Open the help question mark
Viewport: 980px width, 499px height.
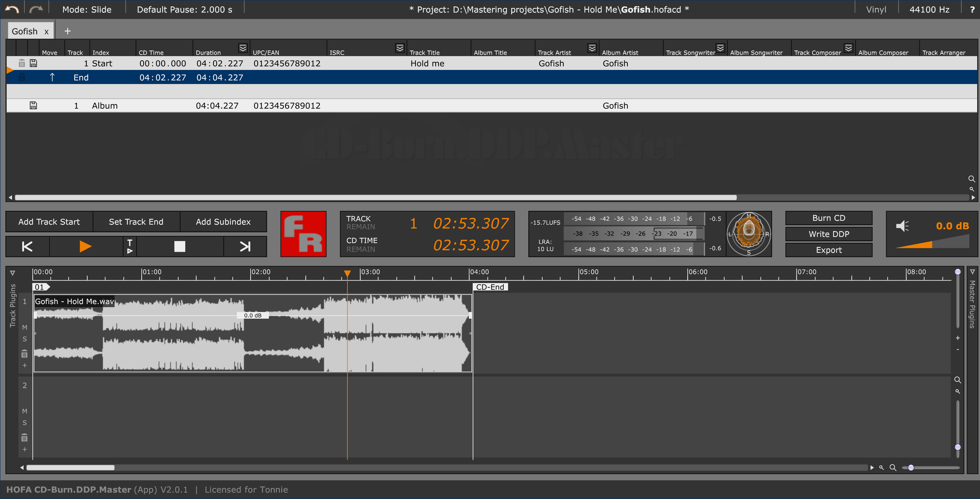tap(972, 9)
